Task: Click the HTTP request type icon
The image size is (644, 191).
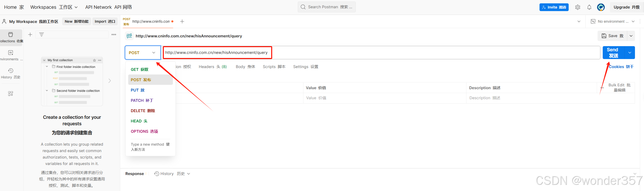Action: coord(129,36)
